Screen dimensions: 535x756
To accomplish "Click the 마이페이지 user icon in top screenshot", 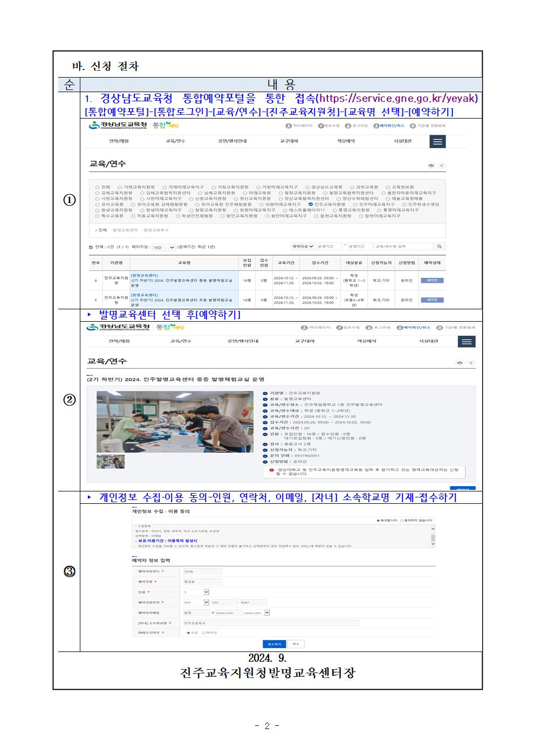I will (x=289, y=126).
